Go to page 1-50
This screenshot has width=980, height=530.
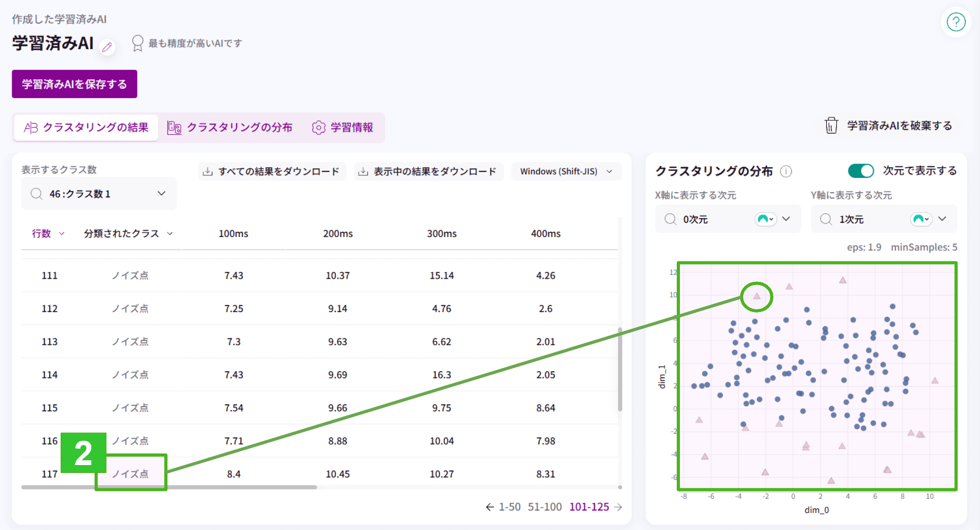[x=510, y=507]
